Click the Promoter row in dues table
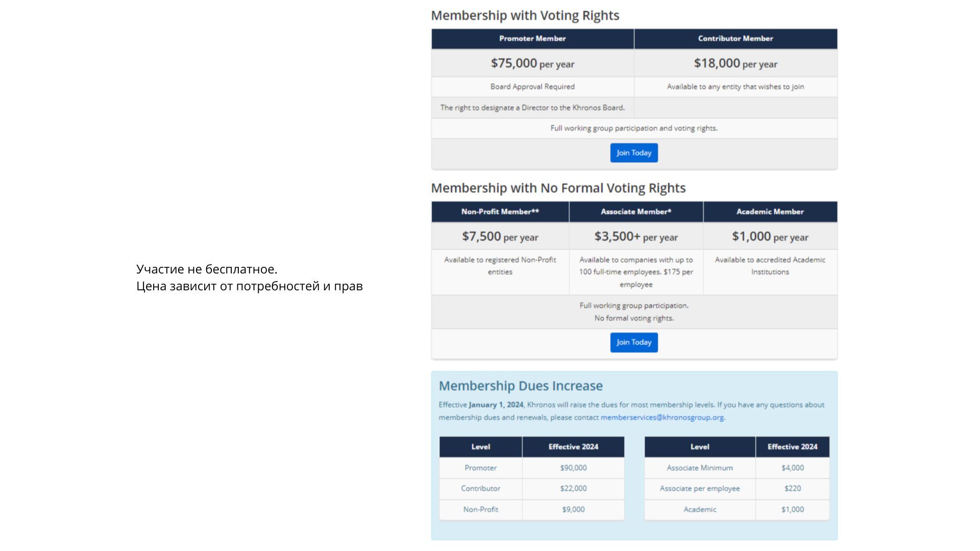Viewport: 980px width, 551px height. (532, 468)
